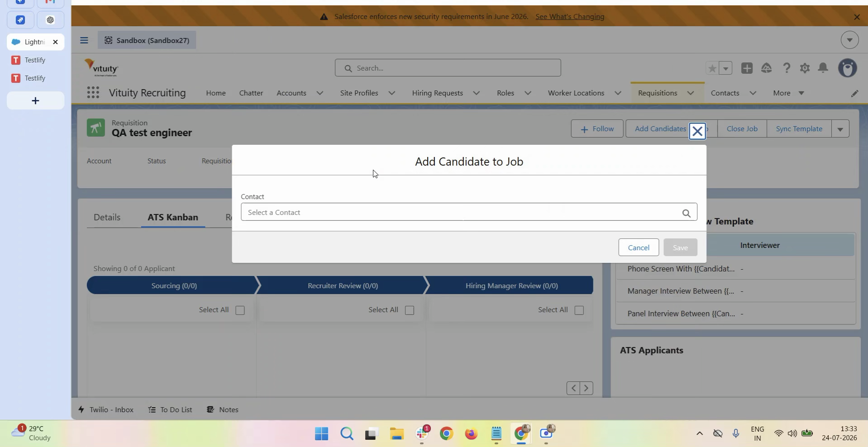Screen dimensions: 868x447
Task: Expand the Site Profiles nav dropdown
Action: pos(392,93)
